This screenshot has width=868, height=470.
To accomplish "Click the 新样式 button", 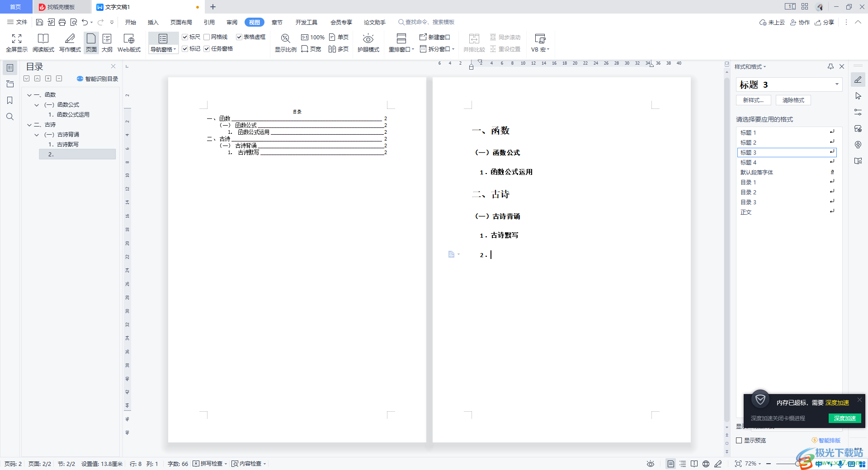I will (754, 100).
